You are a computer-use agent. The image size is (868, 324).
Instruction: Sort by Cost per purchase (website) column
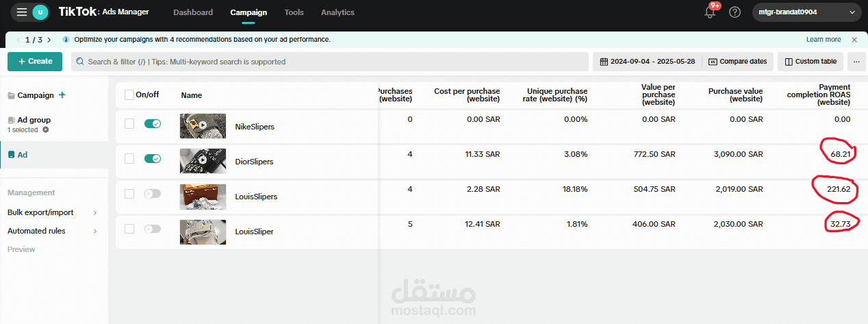[x=467, y=95]
